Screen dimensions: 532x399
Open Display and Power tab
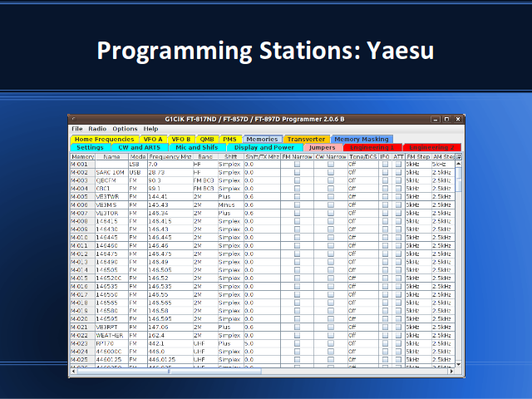pyautogui.click(x=264, y=148)
